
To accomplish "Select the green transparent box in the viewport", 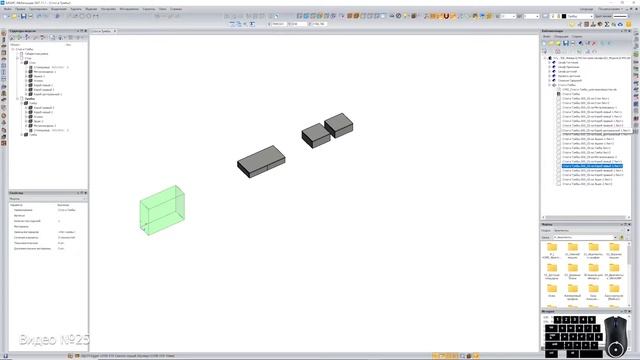I will click(162, 210).
